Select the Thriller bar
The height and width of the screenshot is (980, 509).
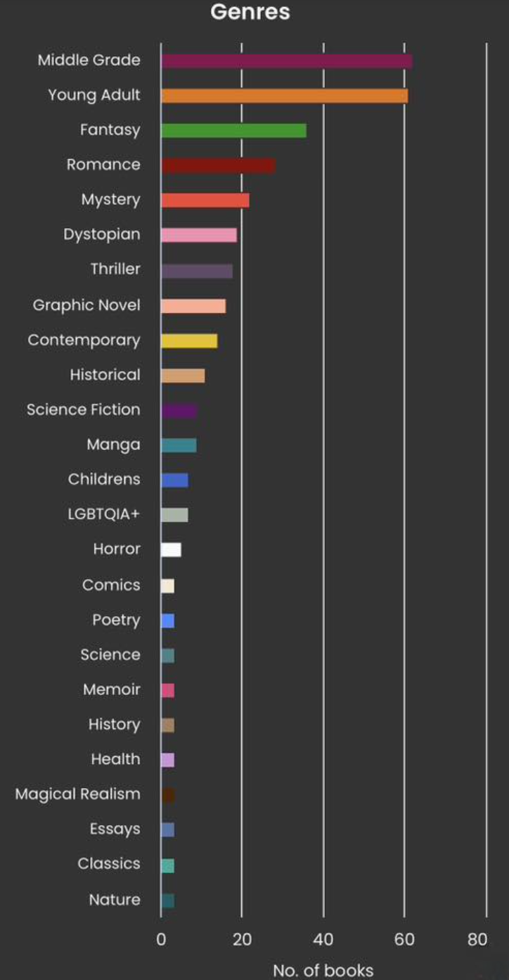[x=196, y=271]
